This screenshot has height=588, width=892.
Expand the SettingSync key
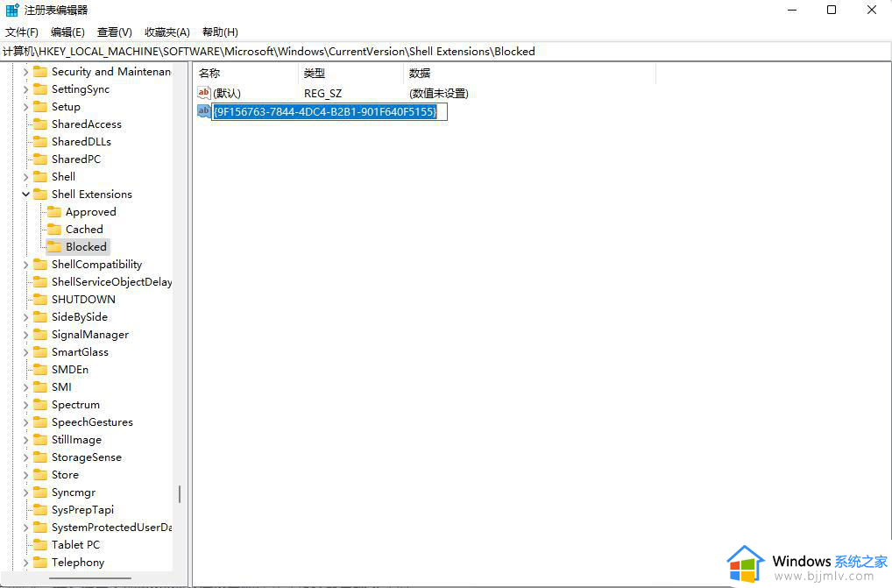[x=25, y=90]
